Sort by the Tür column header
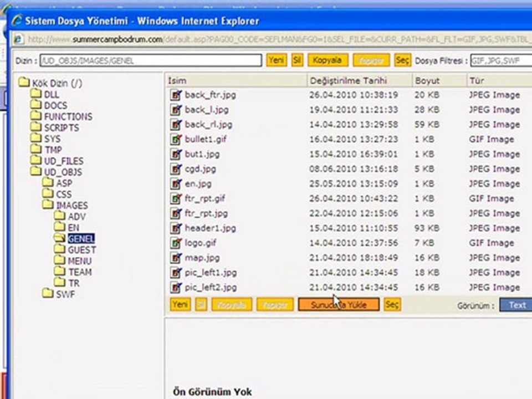Viewport: 532px width, 399px height. [x=499, y=81]
